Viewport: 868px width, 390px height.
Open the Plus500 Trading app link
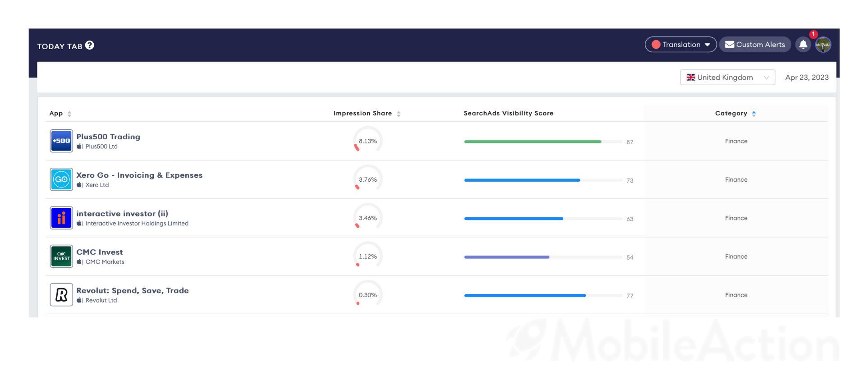(x=108, y=137)
